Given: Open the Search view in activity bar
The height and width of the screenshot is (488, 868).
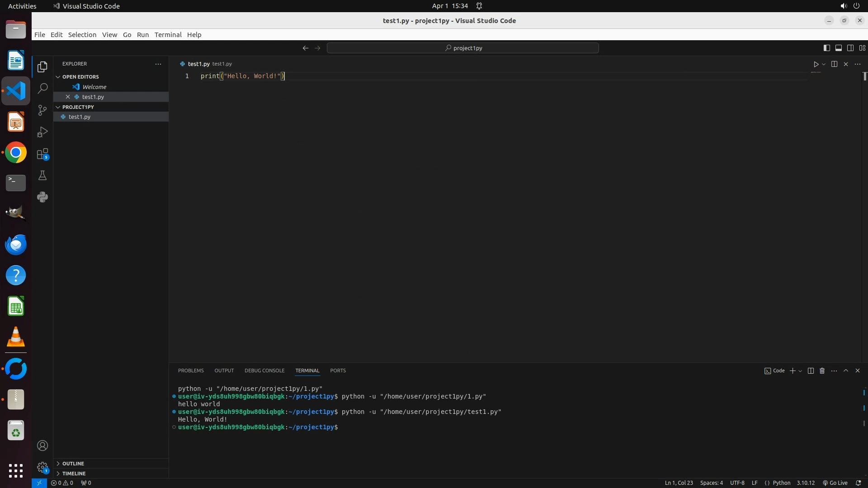Looking at the screenshot, I should point(42,89).
